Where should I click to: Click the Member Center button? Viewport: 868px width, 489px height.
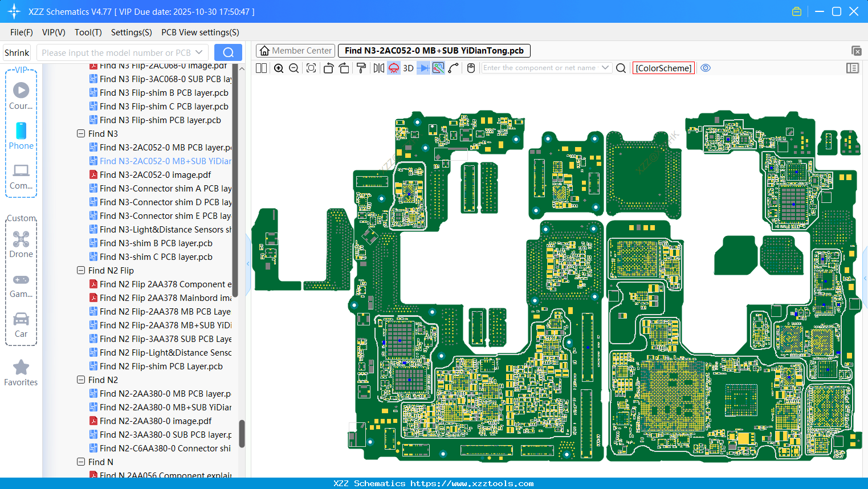295,51
